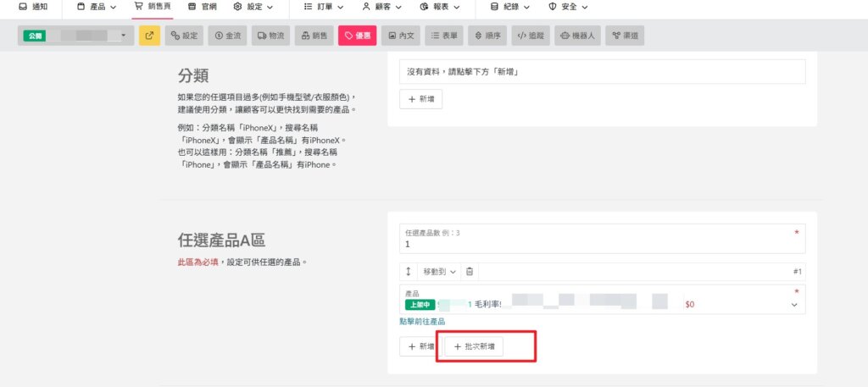
Task: Open the 追蹤 tracking code button
Action: coord(532,36)
